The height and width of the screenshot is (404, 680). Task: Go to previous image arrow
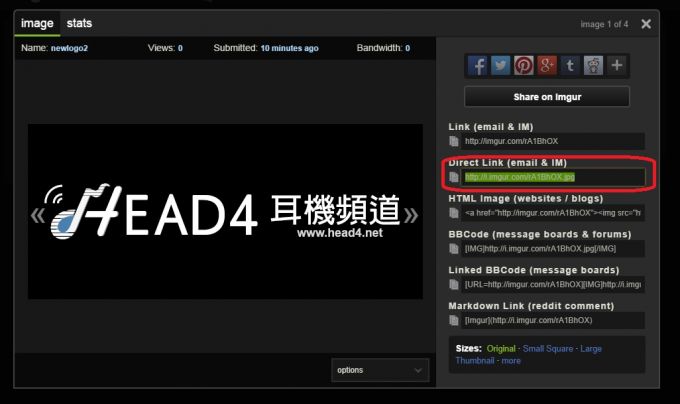(x=37, y=215)
